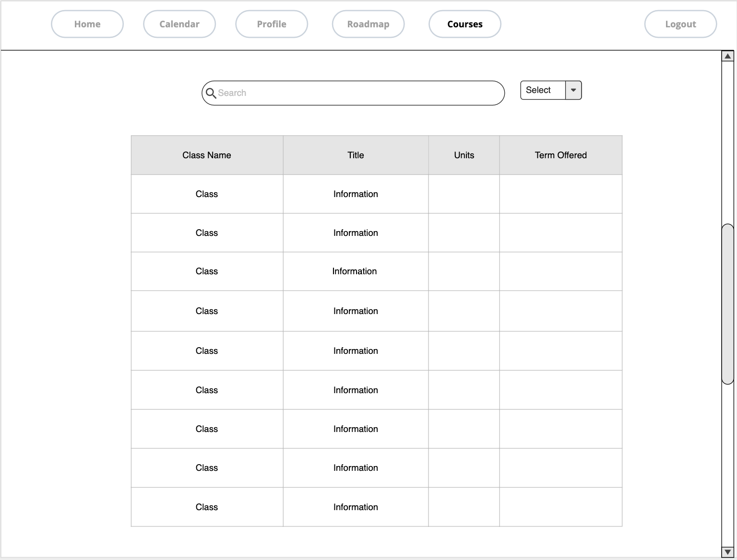Screen dimensions: 737x560
Task: Click the Term Offered column header
Action: tap(561, 155)
